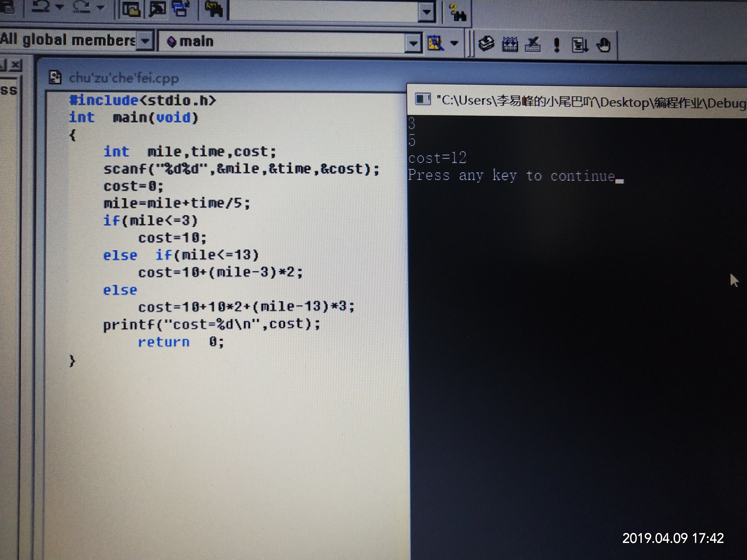Click the chu'zu'che'fei.cpp editor title

(x=124, y=78)
